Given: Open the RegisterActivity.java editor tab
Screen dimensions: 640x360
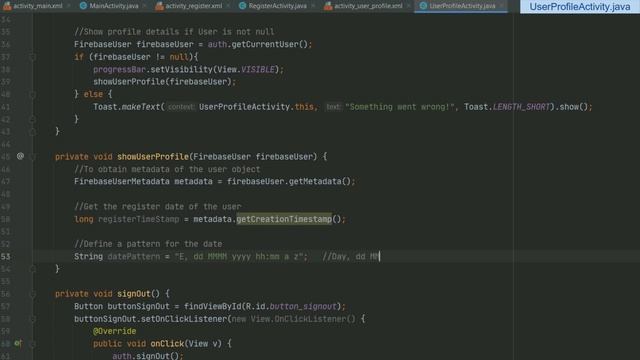Looking at the screenshot, I should [278, 6].
